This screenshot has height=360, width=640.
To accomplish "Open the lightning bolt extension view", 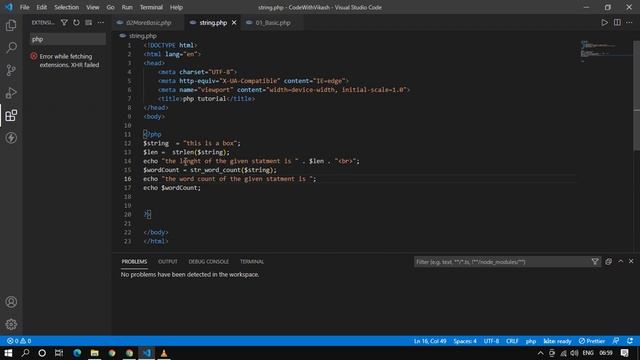I will coord(11,138).
